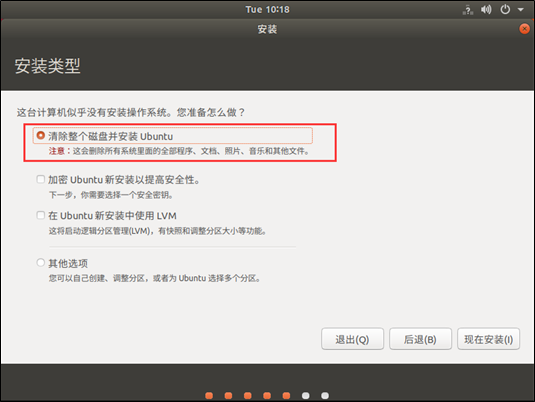
Task: Click the 安装类型 heading
Action: (x=47, y=66)
